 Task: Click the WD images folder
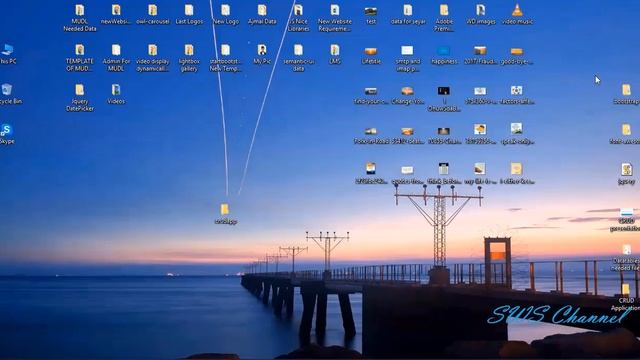(480, 15)
